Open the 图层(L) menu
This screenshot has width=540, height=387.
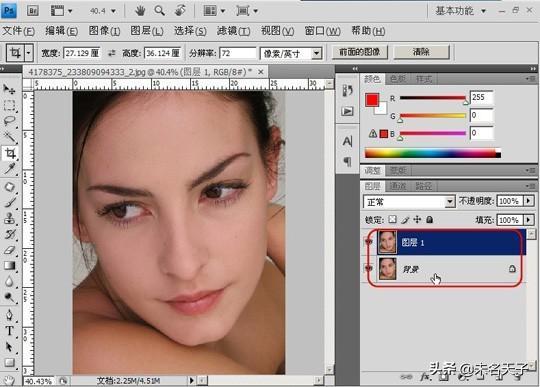146,31
